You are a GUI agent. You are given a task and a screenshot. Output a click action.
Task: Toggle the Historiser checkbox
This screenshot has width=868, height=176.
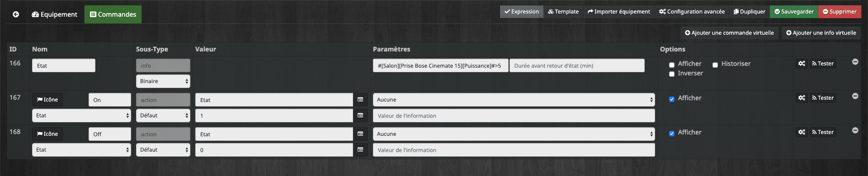tap(715, 65)
